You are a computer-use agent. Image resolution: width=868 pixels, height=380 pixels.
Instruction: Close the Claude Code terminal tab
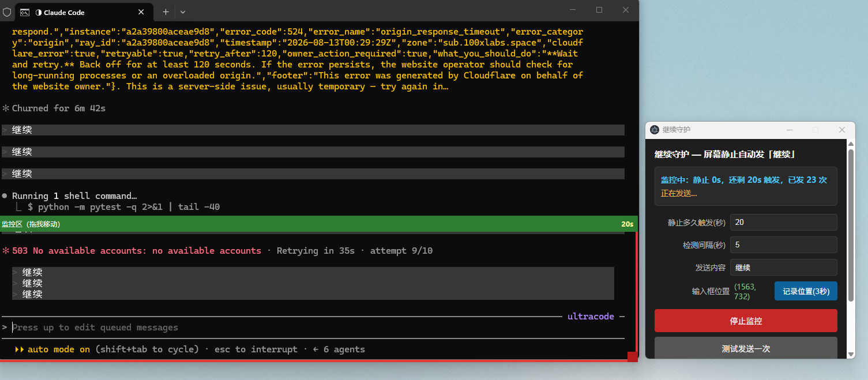[142, 12]
